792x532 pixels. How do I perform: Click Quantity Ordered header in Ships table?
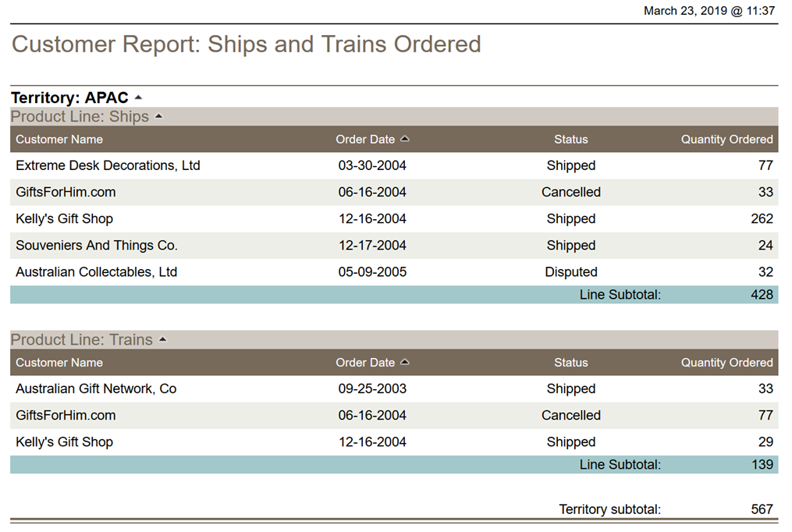pos(726,140)
